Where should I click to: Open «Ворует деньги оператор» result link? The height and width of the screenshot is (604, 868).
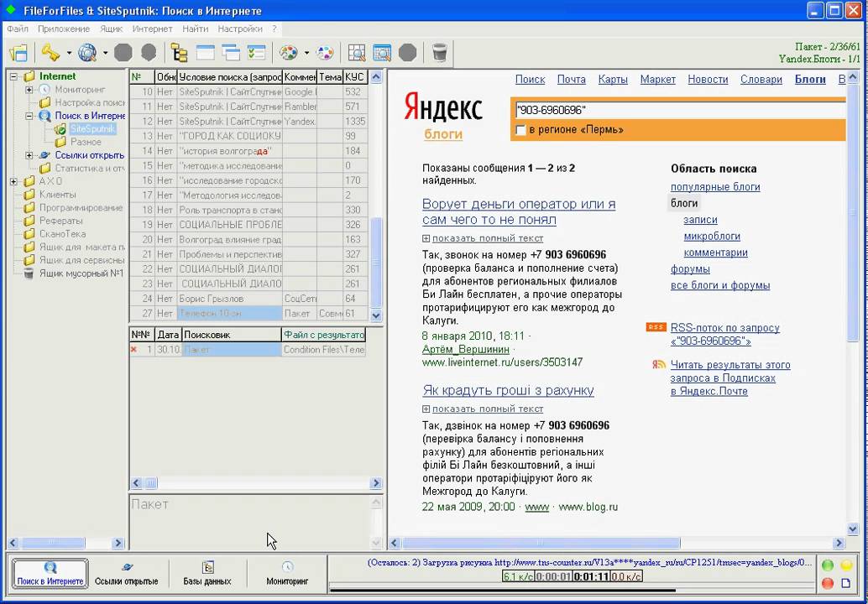519,212
